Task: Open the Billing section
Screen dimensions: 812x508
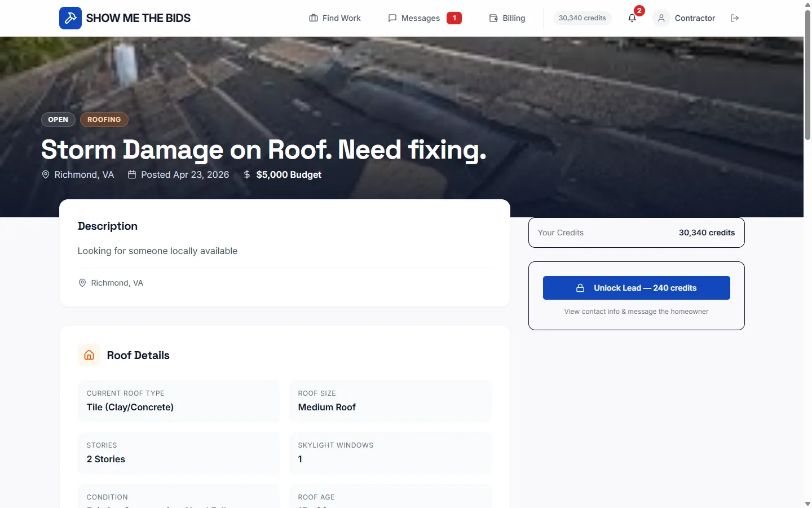Action: [x=507, y=18]
